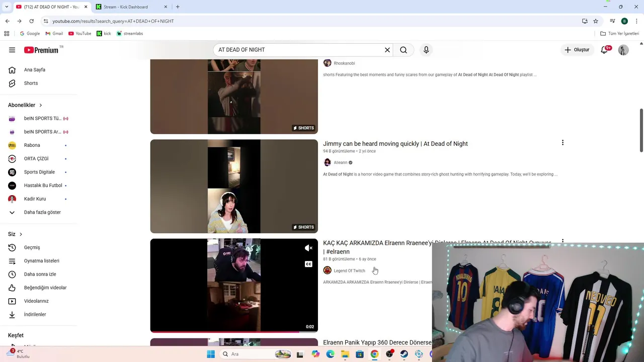Image resolution: width=644 pixels, height=362 pixels.
Task: Open the Gmail bookmark
Action: tap(54, 34)
